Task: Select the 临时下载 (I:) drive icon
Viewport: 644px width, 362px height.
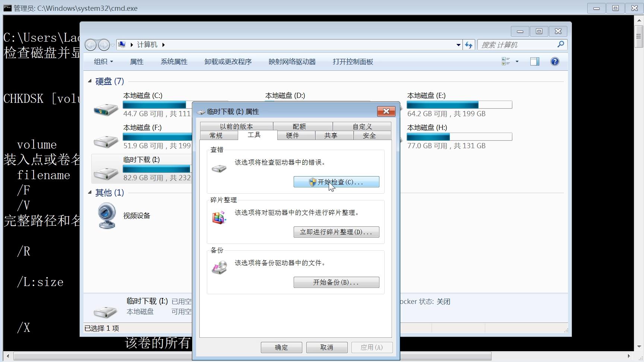Action: click(x=105, y=172)
